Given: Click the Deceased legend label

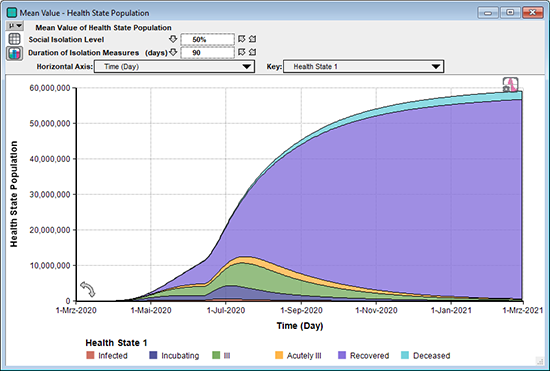Looking at the screenshot, I should [431, 356].
